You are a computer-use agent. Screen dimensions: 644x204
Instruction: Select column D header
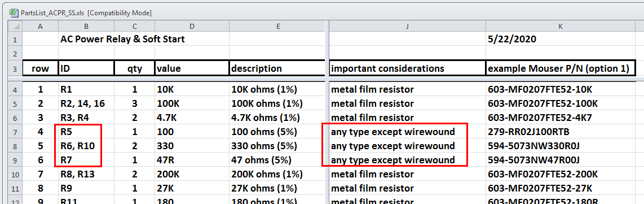[192, 27]
